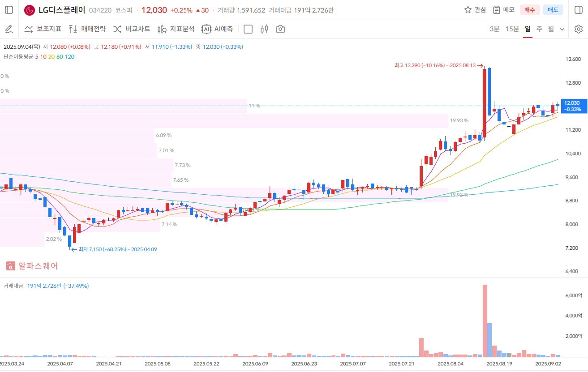Screen dimensions: 588x372
Task: Switch to 15분 timeframe
Action: [512, 29]
